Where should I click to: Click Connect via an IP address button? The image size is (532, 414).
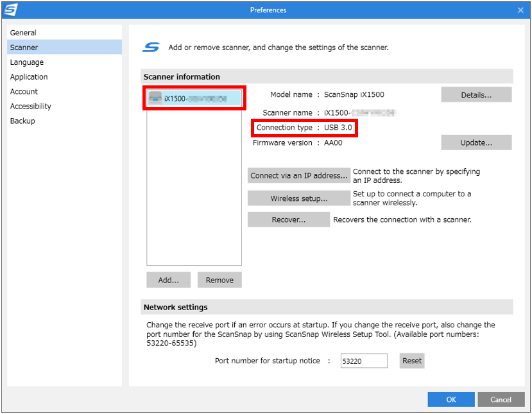pos(299,175)
